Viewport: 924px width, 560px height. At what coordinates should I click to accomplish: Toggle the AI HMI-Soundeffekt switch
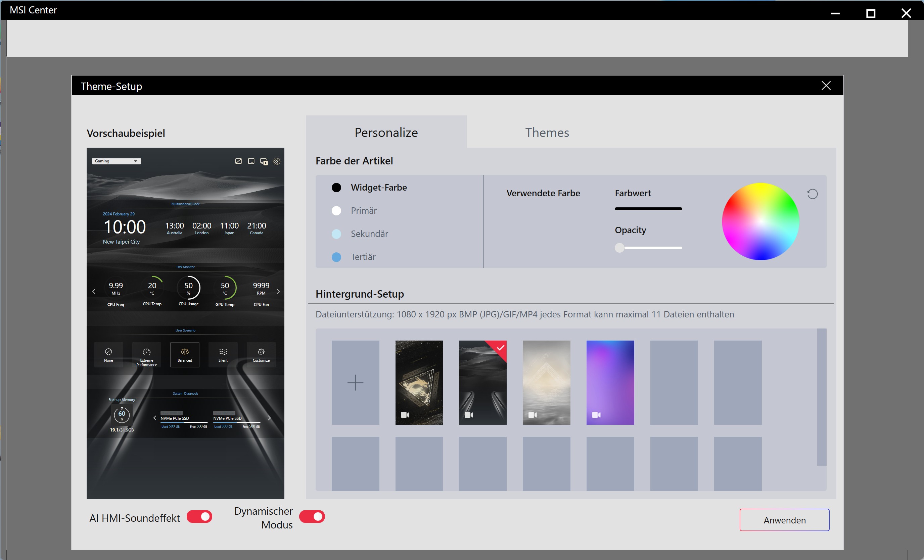199,516
